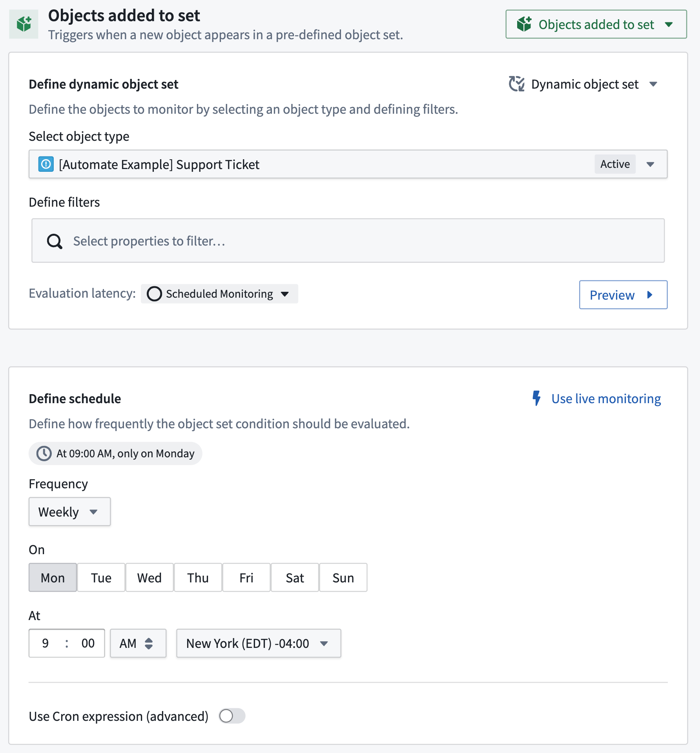This screenshot has height=753, width=700.
Task: Toggle the Wed day button
Action: pos(149,578)
